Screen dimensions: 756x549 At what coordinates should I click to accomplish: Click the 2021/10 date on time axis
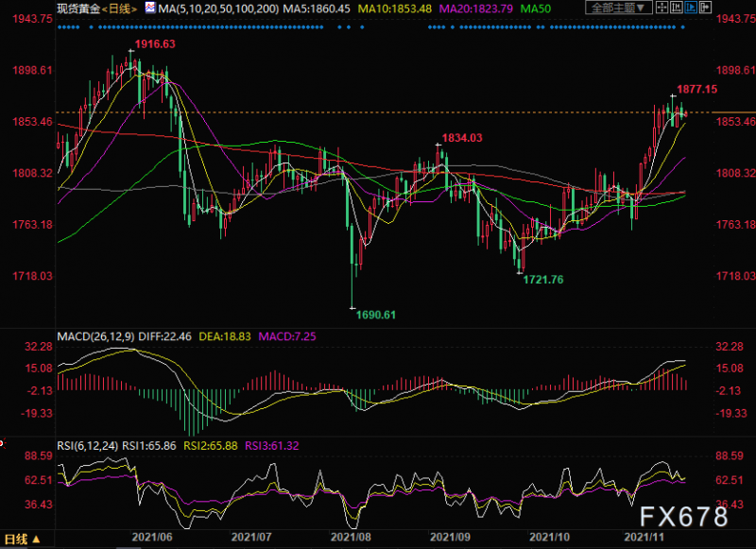click(x=549, y=537)
